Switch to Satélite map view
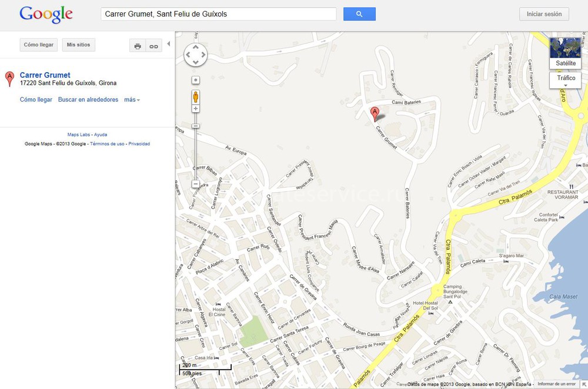The width and height of the screenshot is (588, 389). click(566, 53)
